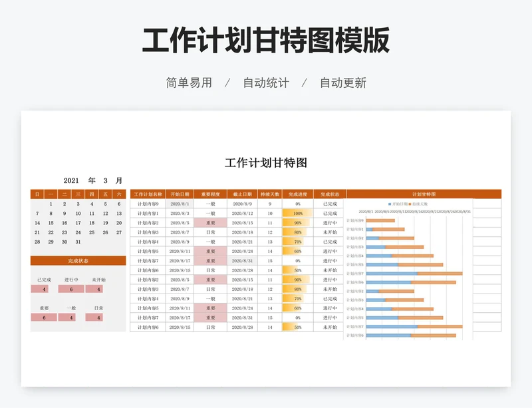This screenshot has width=532, height=408.
Task: Select the start date cell 2020/8/1
Action: point(180,204)
